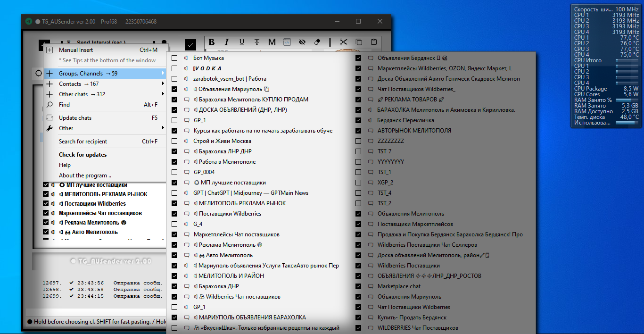
Task: Select Search for recipient menu item
Action: 105,142
